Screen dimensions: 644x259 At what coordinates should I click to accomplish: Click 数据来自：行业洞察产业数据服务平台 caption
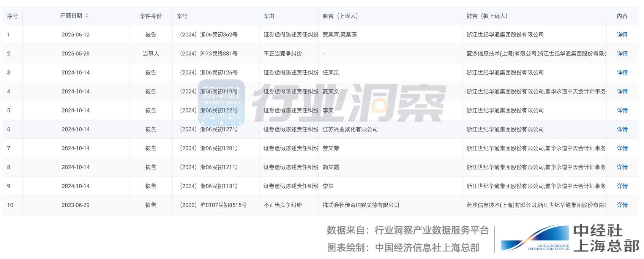point(407,230)
